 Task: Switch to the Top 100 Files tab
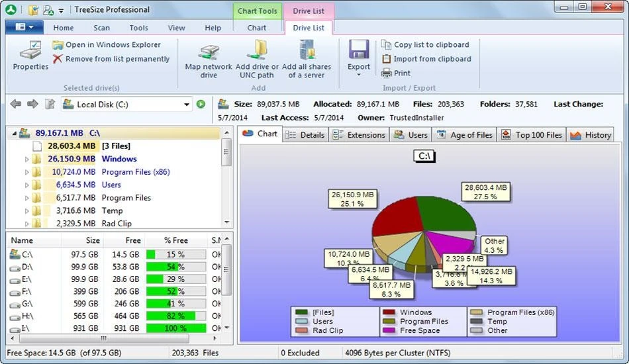click(x=532, y=135)
